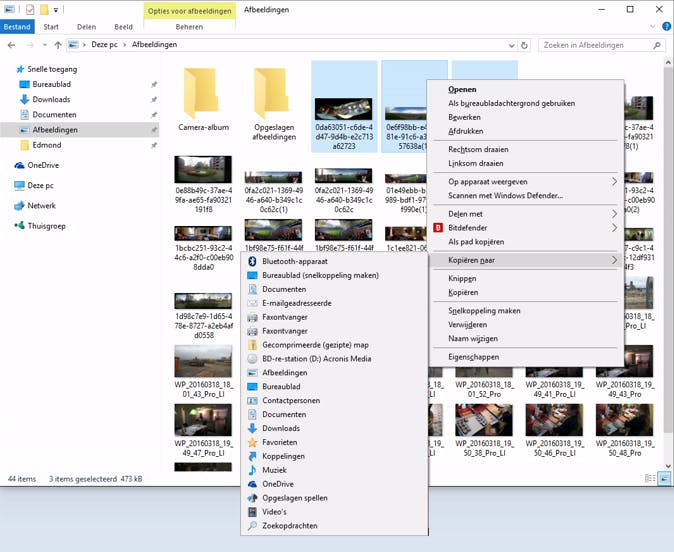Screen dimensions: 674x552
Task: Click the refresh button in address bar
Action: [526, 46]
